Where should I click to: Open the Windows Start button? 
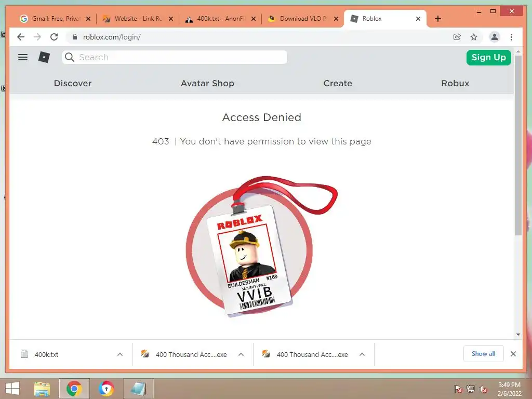pos(12,389)
